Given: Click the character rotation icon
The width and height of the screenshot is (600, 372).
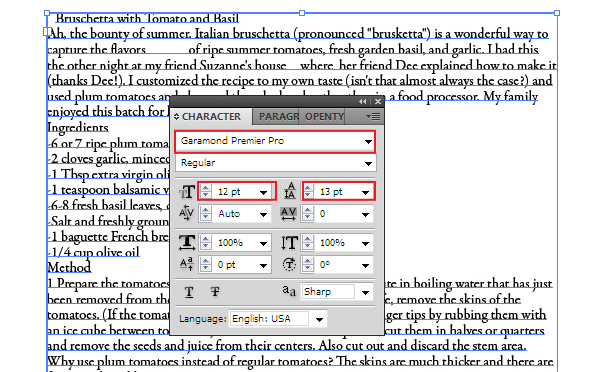Looking at the screenshot, I should click(x=289, y=264).
